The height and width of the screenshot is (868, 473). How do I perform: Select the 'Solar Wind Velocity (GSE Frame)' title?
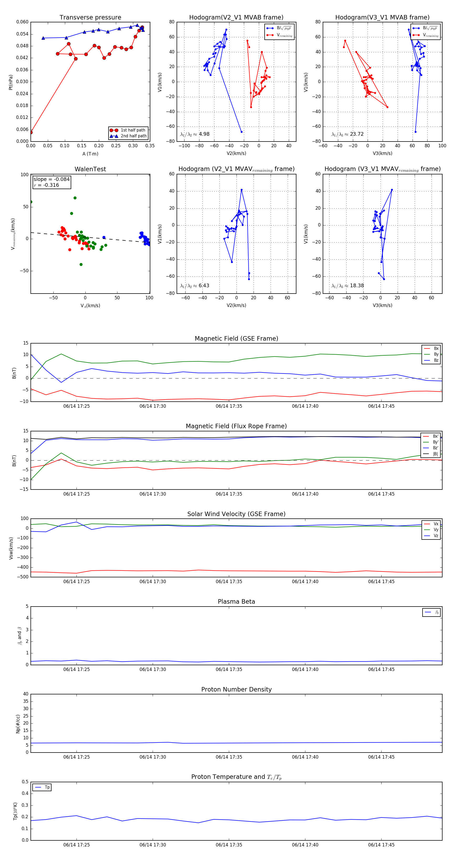[x=236, y=514]
